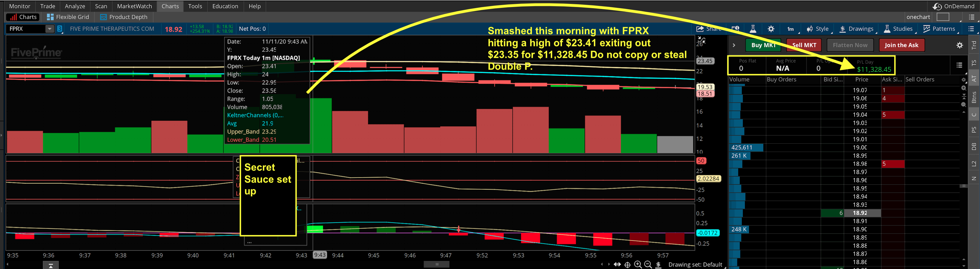Toggle the TS sidebar panel
Screen dimensions: 980x269
974,63
